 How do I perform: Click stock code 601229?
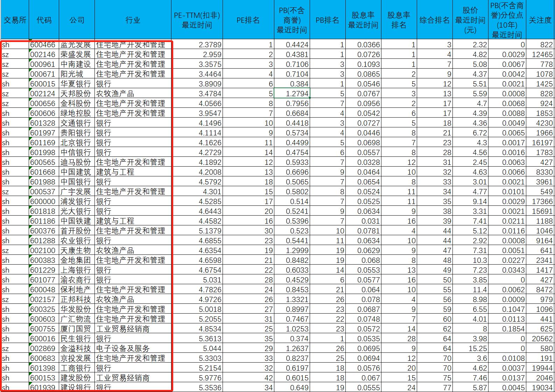[x=44, y=270]
